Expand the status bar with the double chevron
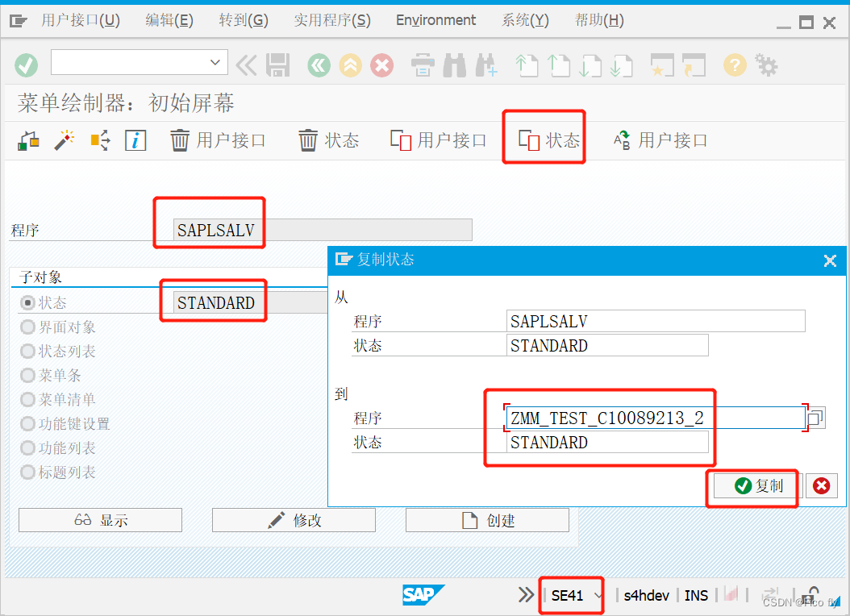 pos(523,595)
